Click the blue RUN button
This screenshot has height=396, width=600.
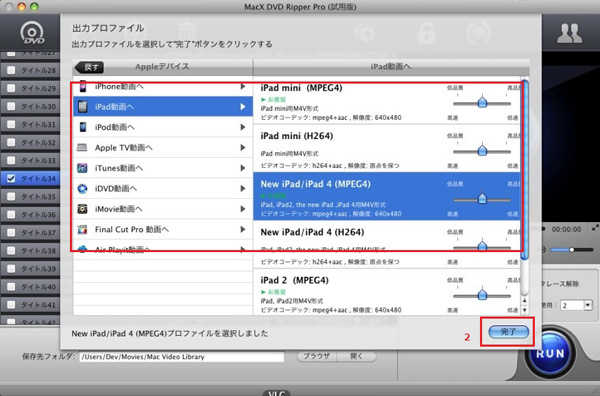point(550,353)
